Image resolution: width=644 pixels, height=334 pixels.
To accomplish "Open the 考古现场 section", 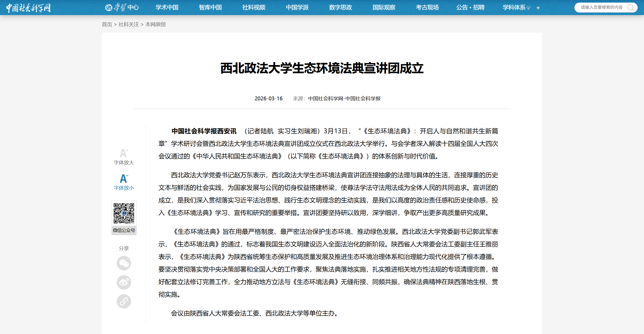I will pos(427,8).
